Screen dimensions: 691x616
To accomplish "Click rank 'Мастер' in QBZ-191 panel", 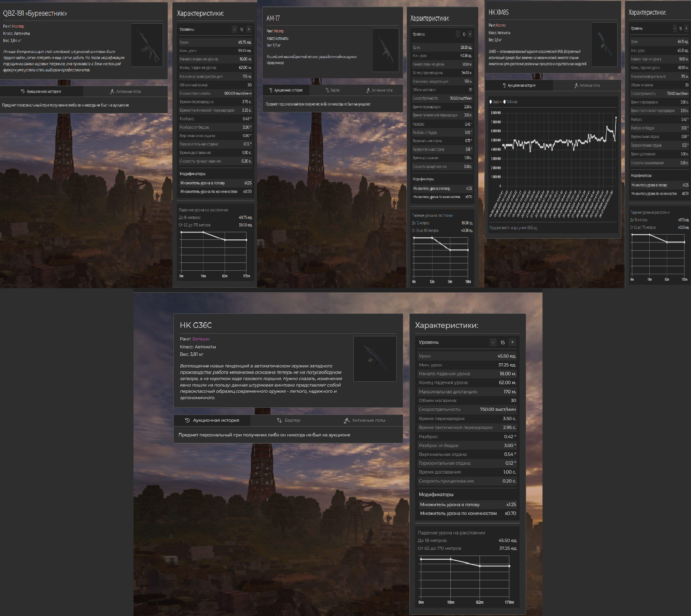I will point(18,26).
